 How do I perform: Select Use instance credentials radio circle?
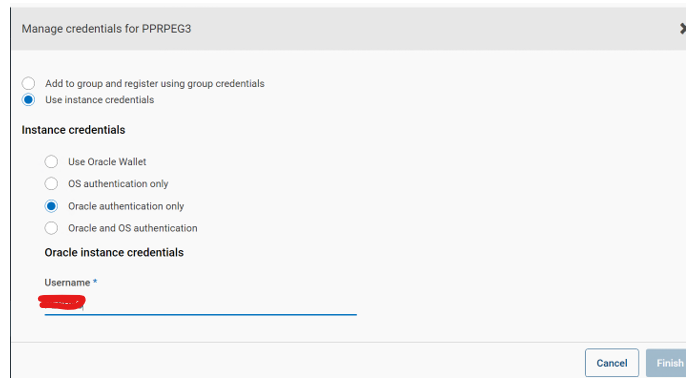click(x=28, y=100)
